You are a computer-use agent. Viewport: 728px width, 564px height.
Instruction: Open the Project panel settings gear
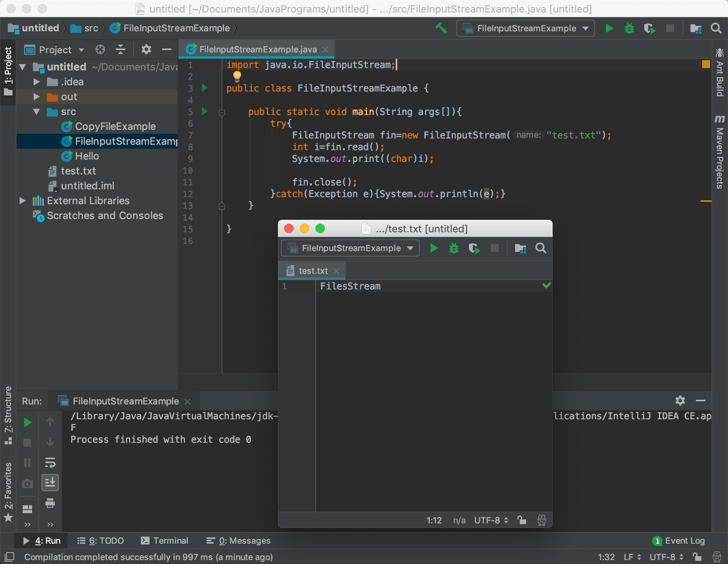[146, 49]
